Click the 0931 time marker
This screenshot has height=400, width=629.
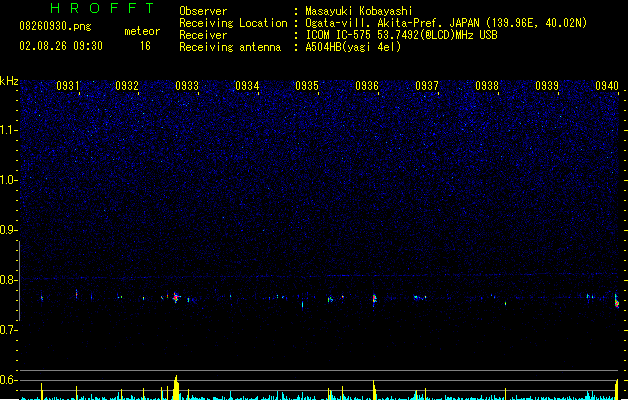67,86
